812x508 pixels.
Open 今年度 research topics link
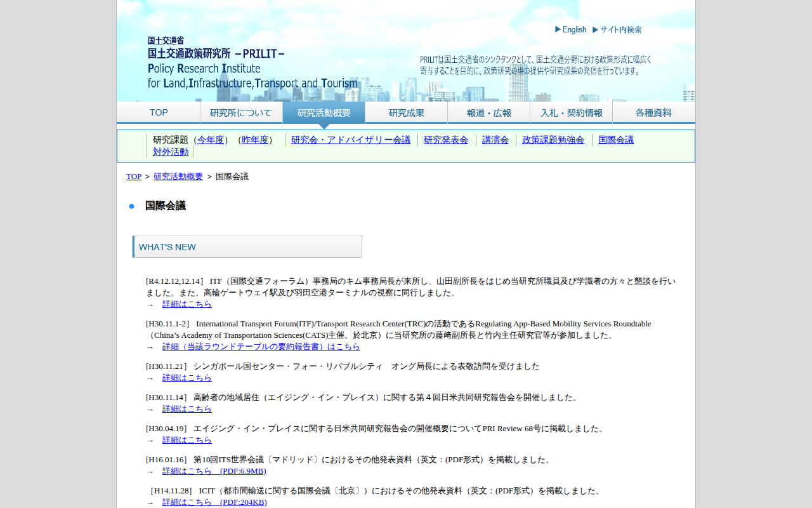211,140
